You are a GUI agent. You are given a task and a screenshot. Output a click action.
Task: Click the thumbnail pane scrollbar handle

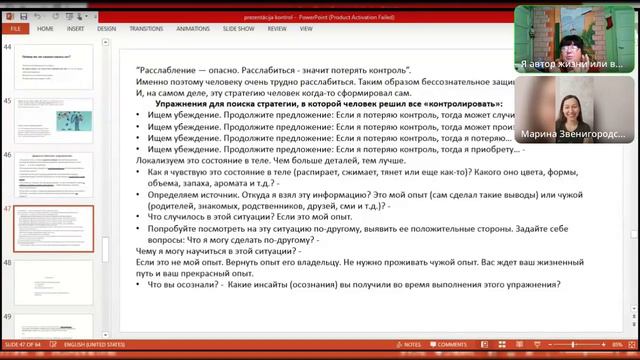[106, 249]
